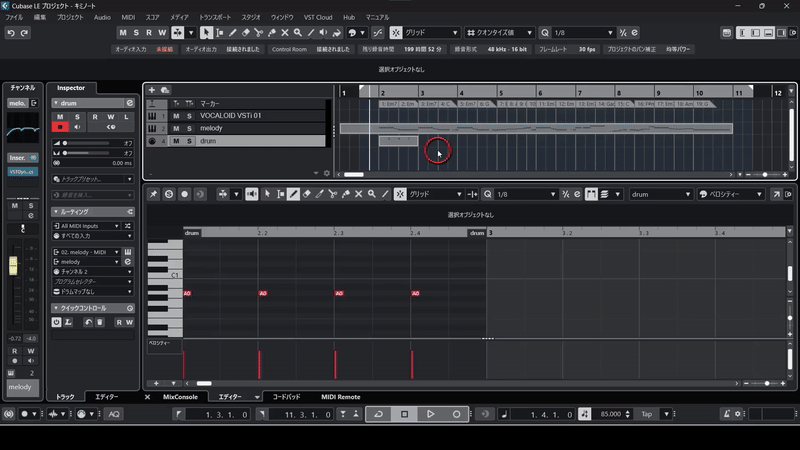This screenshot has height=450, width=800.
Task: Click the Undo arrow icon
Action: [x=11, y=33]
